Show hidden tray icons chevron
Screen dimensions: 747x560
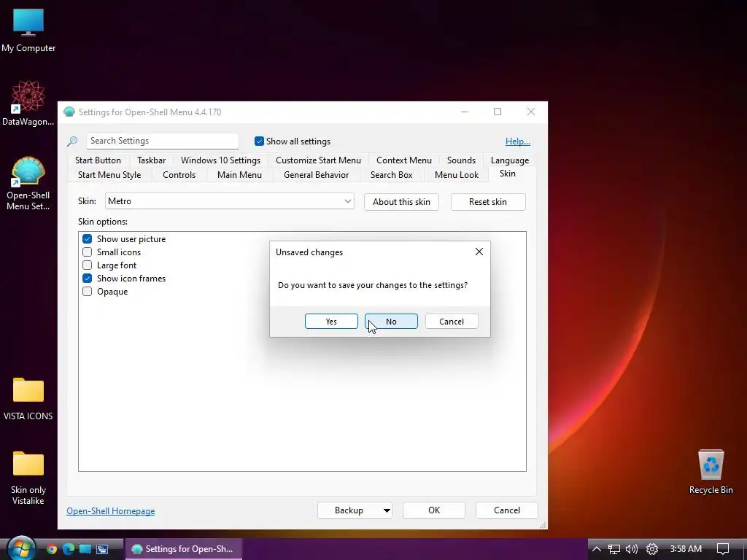597,549
